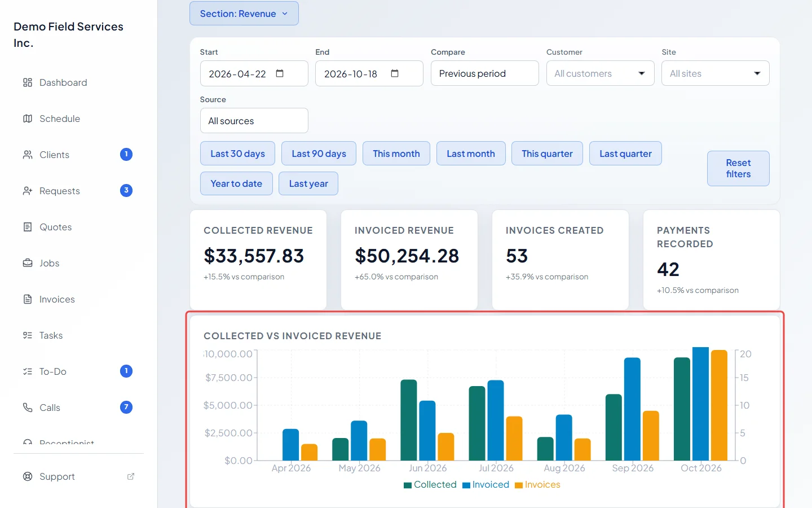Click the Schedule map icon
Viewport: 812px width, 508px height.
(x=28, y=119)
